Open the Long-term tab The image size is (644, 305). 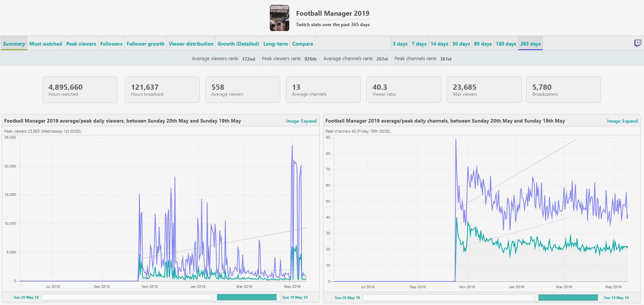(275, 44)
